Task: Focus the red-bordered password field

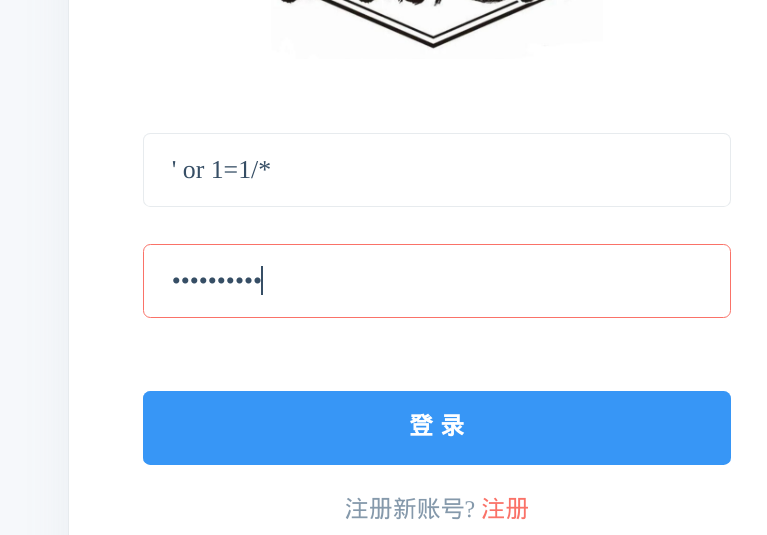Action: coord(437,281)
